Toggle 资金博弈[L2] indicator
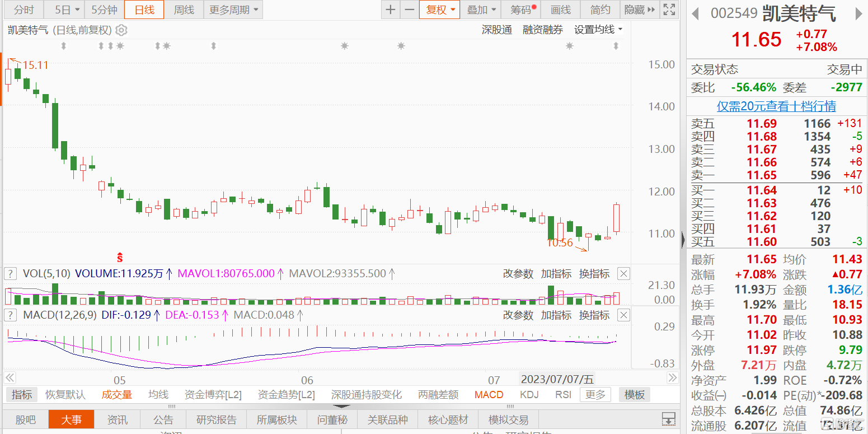This screenshot has width=868, height=434. click(213, 395)
